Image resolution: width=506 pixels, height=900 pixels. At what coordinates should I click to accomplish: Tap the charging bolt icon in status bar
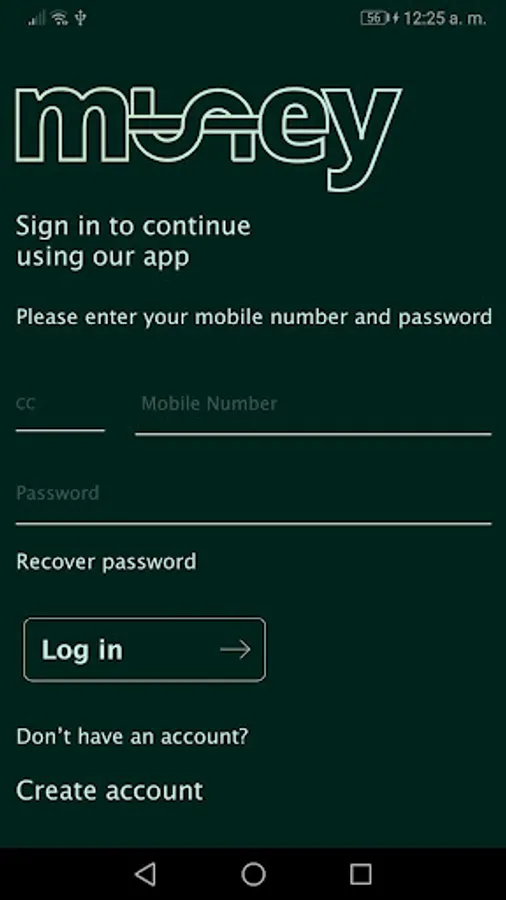(395, 18)
